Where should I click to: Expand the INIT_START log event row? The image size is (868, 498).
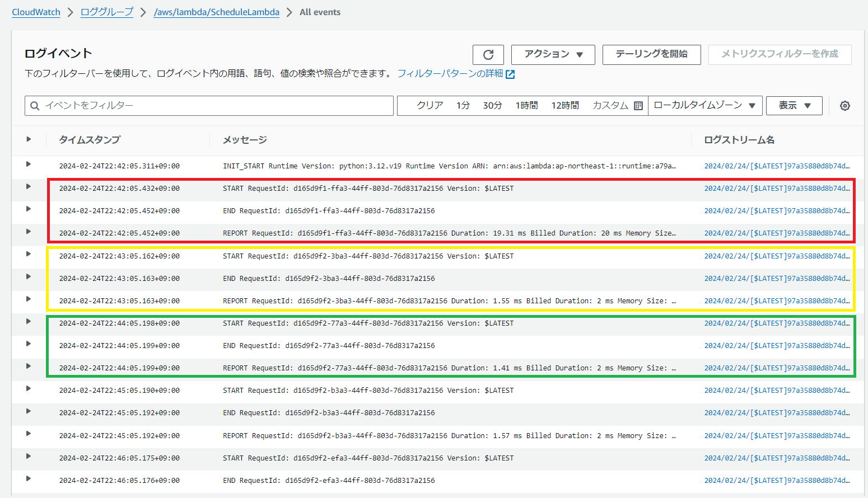tap(29, 165)
